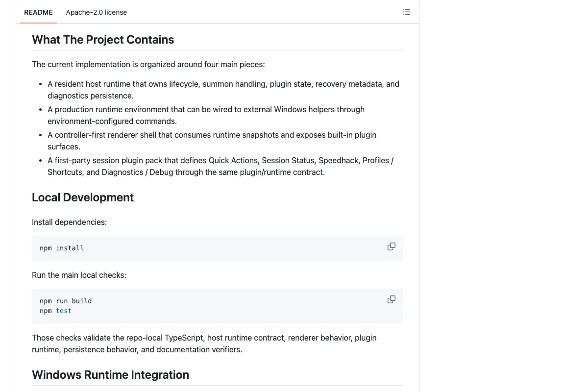Click the resident host runtime bullet

click(x=223, y=90)
